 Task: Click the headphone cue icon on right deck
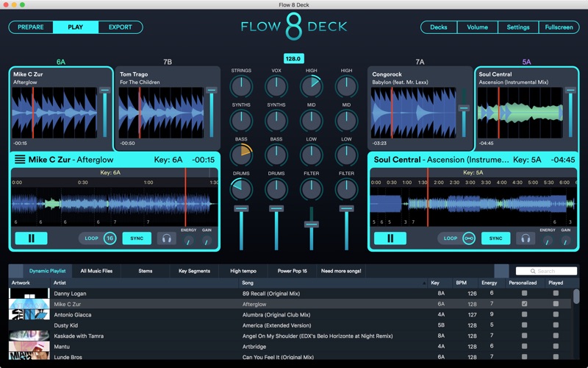(525, 238)
